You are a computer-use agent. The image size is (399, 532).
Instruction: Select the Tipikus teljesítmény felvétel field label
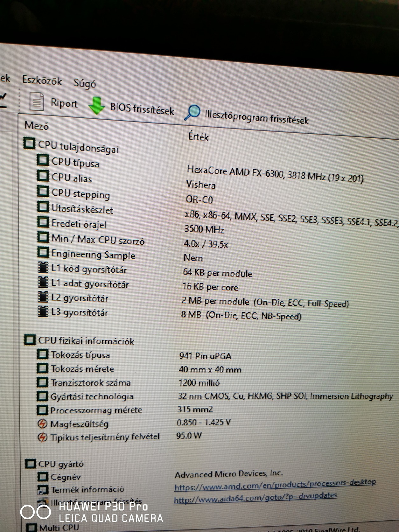[x=105, y=437]
